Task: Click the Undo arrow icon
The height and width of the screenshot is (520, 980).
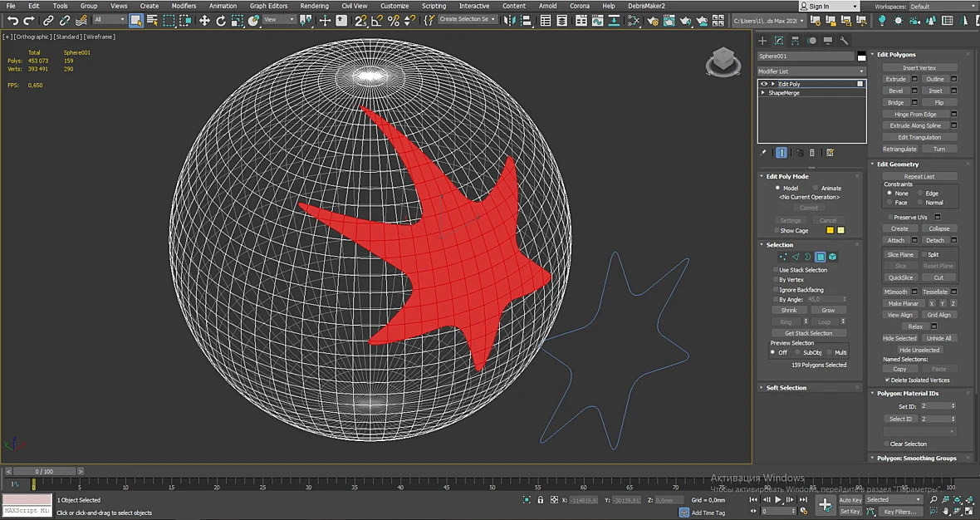Action: (x=12, y=21)
